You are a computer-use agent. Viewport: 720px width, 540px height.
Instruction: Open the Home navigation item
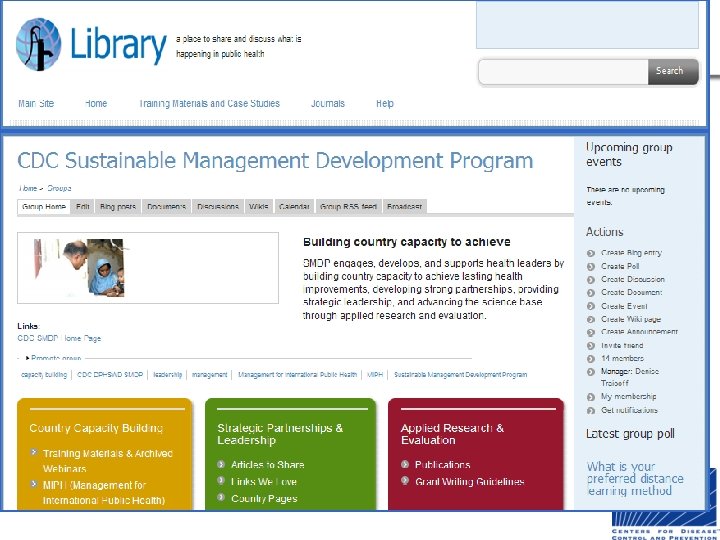tap(96, 103)
